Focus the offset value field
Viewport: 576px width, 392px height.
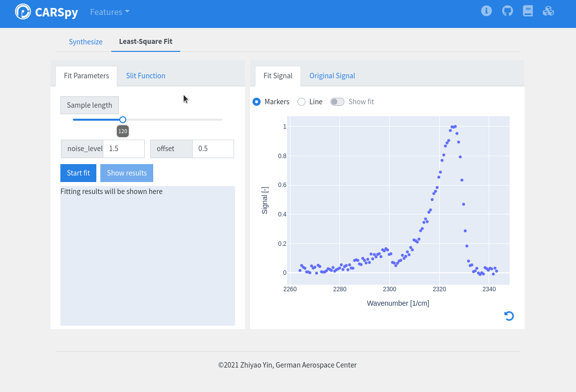pyautogui.click(x=213, y=149)
